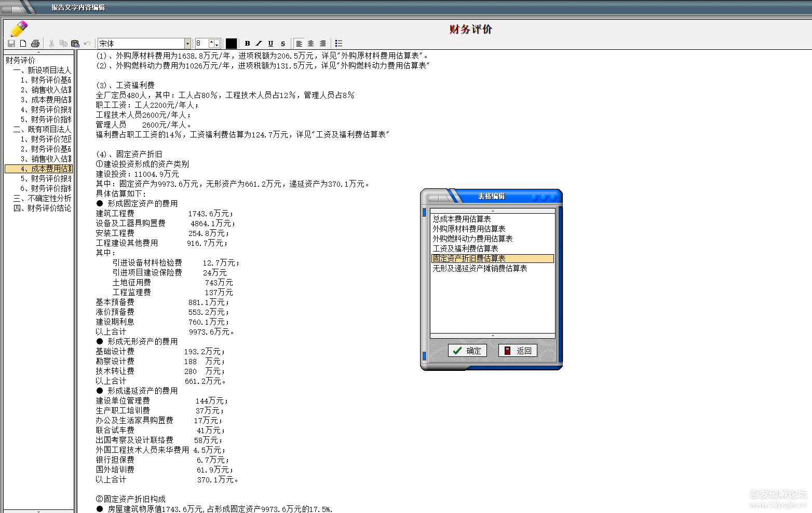Align text left
Image resolution: width=812 pixels, height=513 pixels.
299,44
